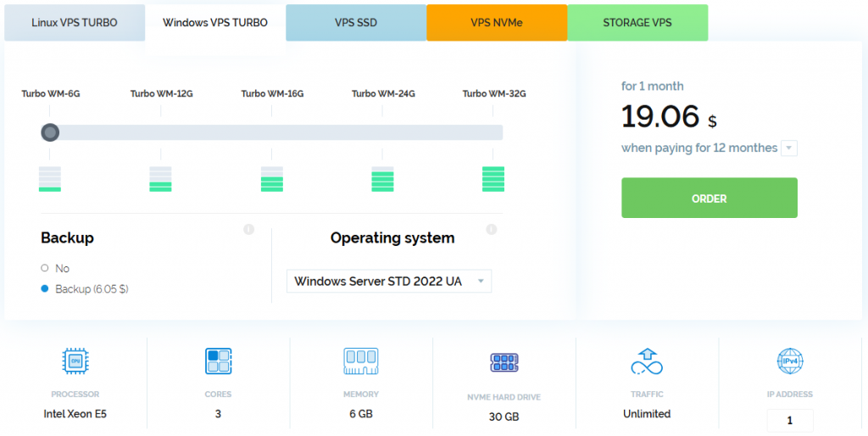Pick the Turbo WM-24G plan label
868x436 pixels.
(x=383, y=93)
